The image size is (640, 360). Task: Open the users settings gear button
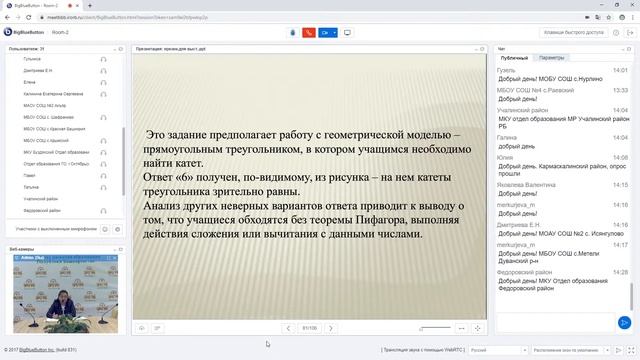pyautogui.click(x=118, y=229)
